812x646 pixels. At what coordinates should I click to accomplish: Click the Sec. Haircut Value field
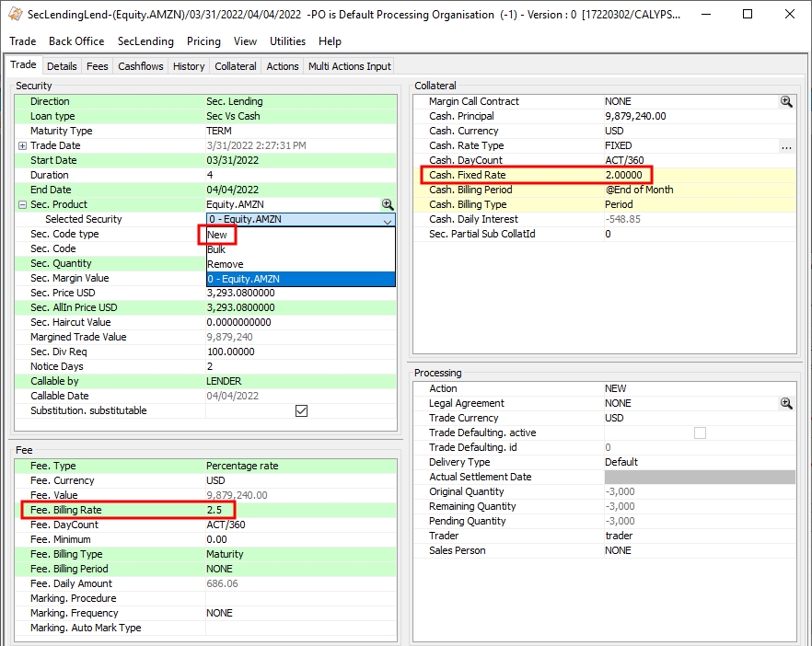click(301, 322)
